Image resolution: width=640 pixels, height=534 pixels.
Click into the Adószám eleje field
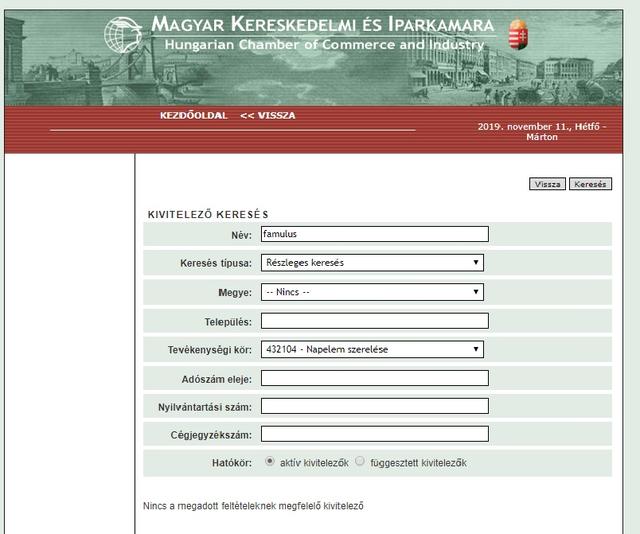click(375, 378)
